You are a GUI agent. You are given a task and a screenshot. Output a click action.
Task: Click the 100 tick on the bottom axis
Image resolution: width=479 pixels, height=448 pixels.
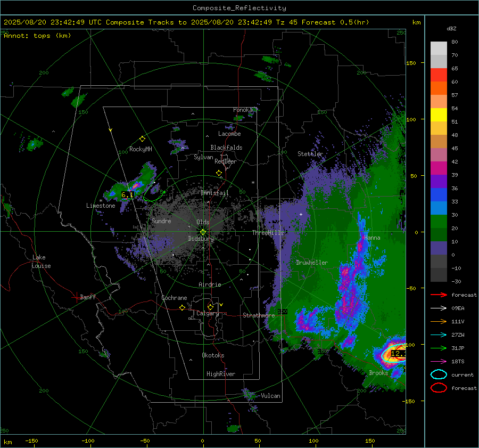(313, 441)
